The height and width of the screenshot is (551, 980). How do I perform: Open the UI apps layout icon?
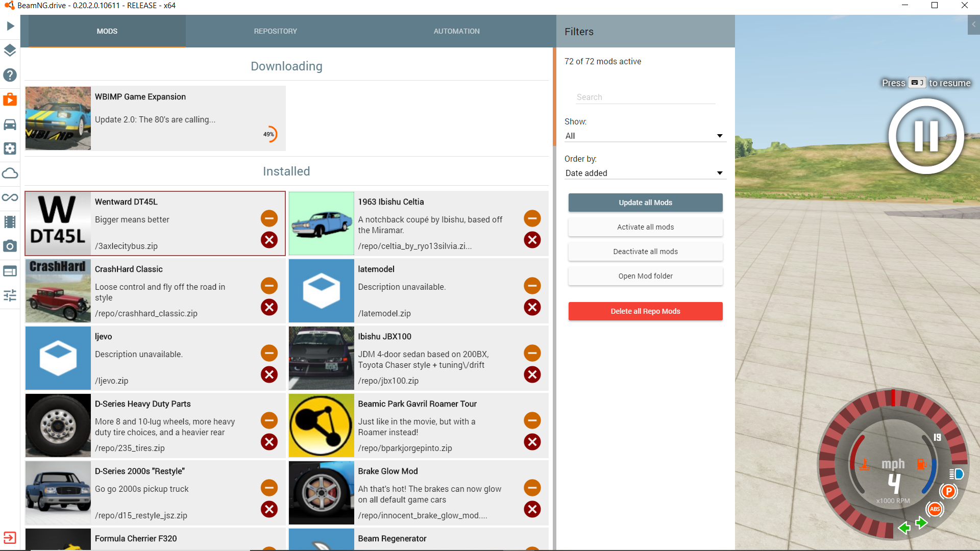(10, 271)
